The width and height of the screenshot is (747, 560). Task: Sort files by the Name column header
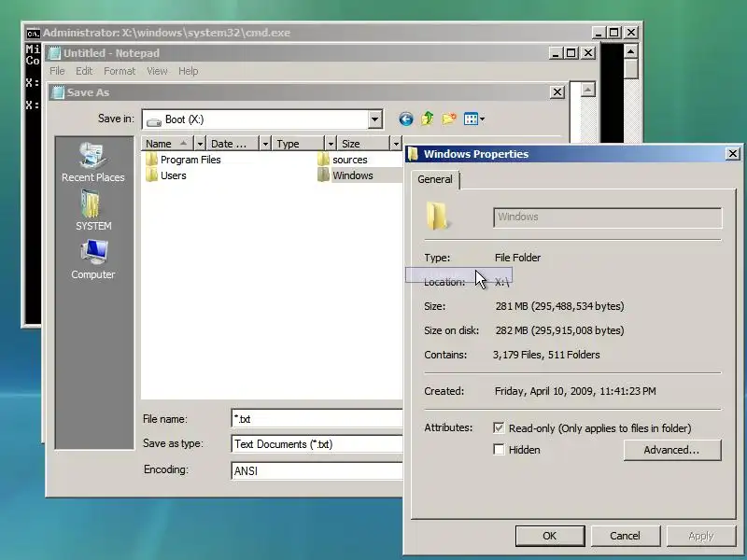click(x=167, y=144)
